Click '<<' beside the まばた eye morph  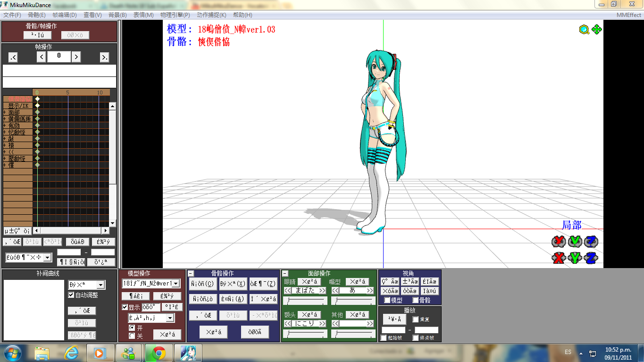[x=288, y=291]
